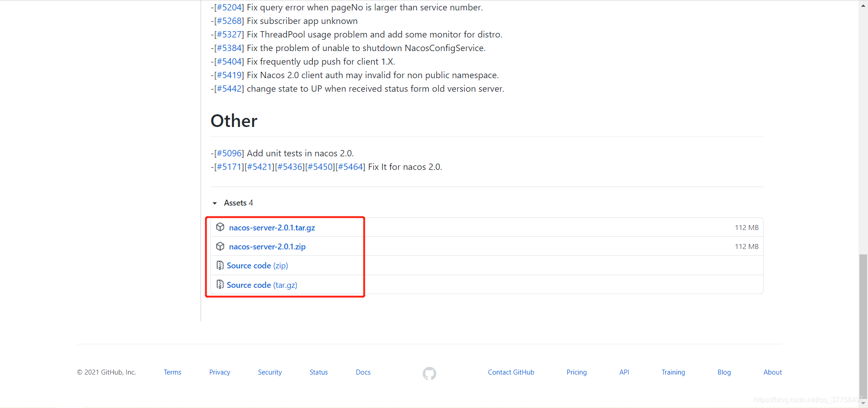Image resolution: width=868 pixels, height=408 pixels.
Task: Download nacos-server-2.0.1.tar.gz
Action: point(272,228)
